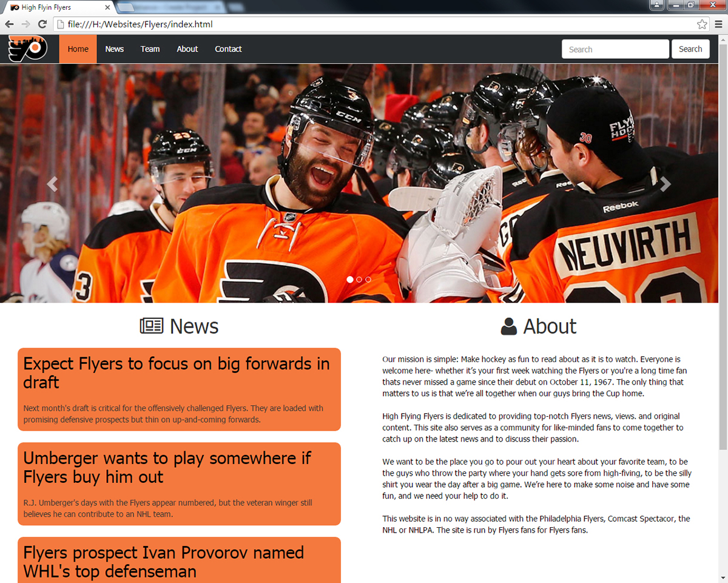Open 'Flyers prospect Ivan Provorov' headline

164,562
